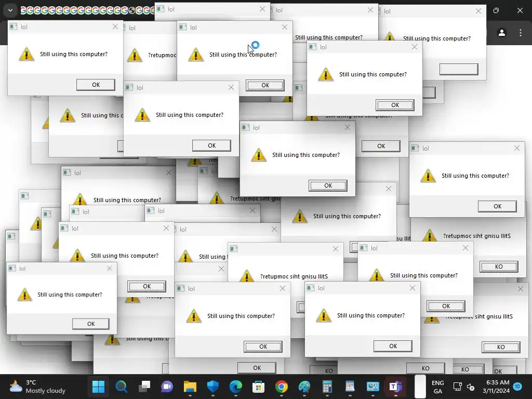The image size is (532, 399).
Task: Open Calculator from the taskbar
Action: [x=327, y=387]
